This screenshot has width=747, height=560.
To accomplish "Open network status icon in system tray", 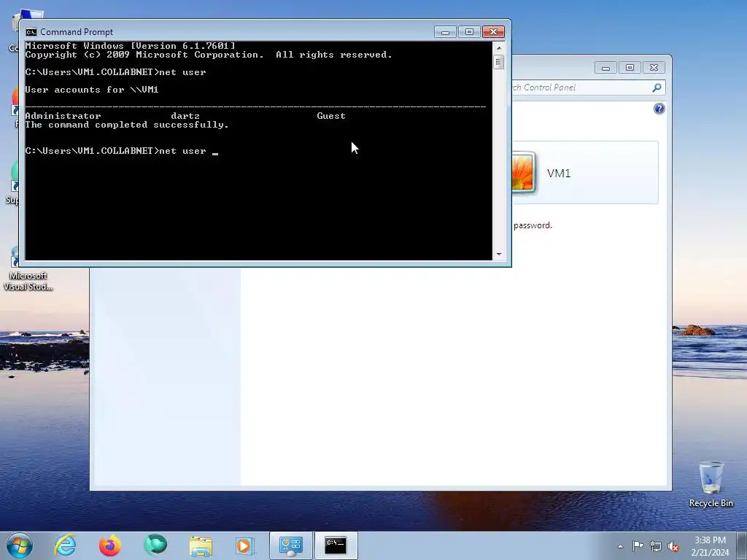I will pyautogui.click(x=656, y=545).
